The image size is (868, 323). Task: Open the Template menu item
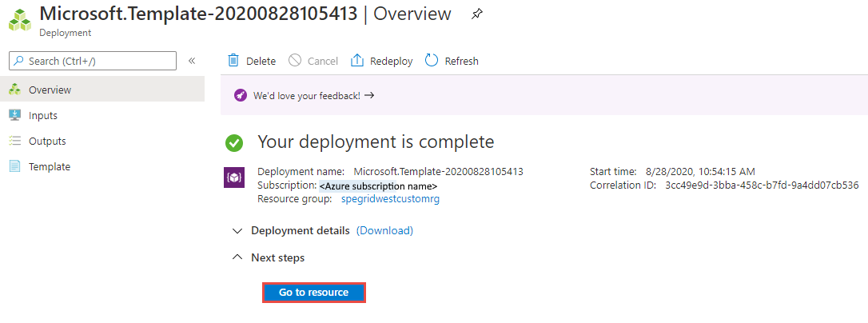(x=50, y=166)
